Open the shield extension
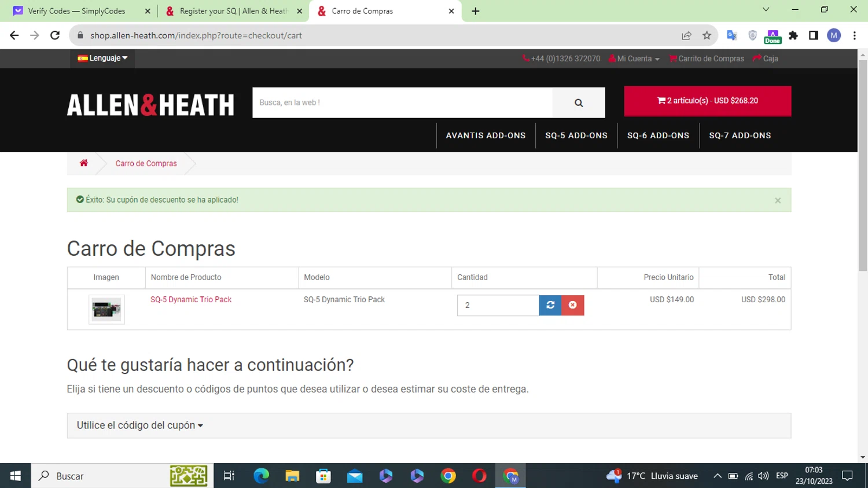 coord(752,35)
